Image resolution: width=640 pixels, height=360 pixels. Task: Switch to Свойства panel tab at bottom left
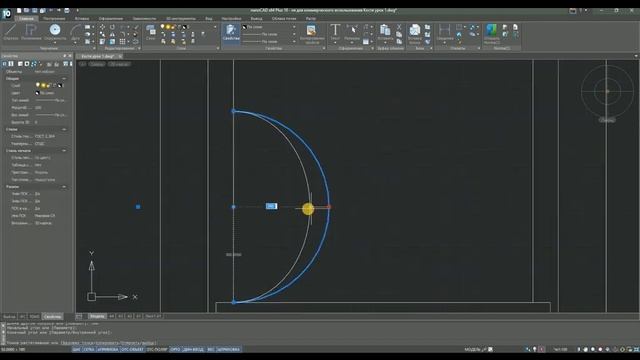(52, 317)
